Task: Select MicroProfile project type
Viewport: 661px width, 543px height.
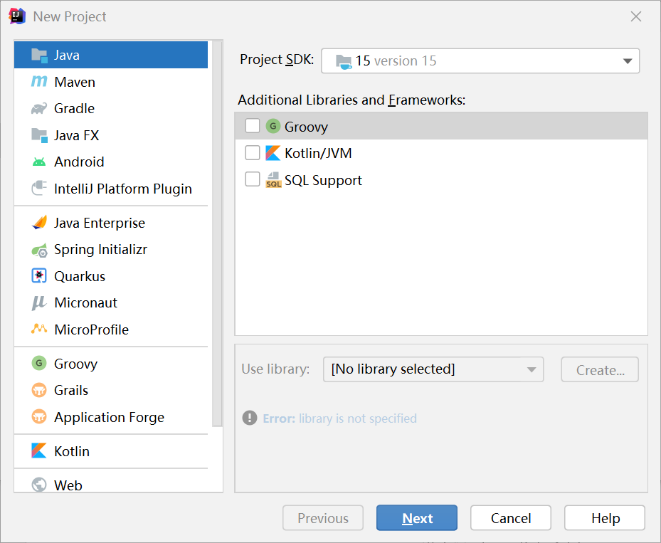Action: (111, 329)
